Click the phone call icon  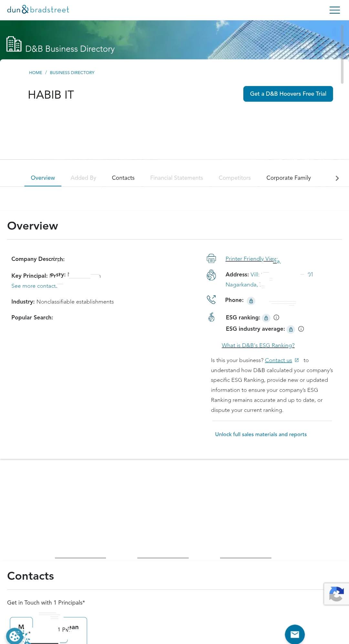211,300
